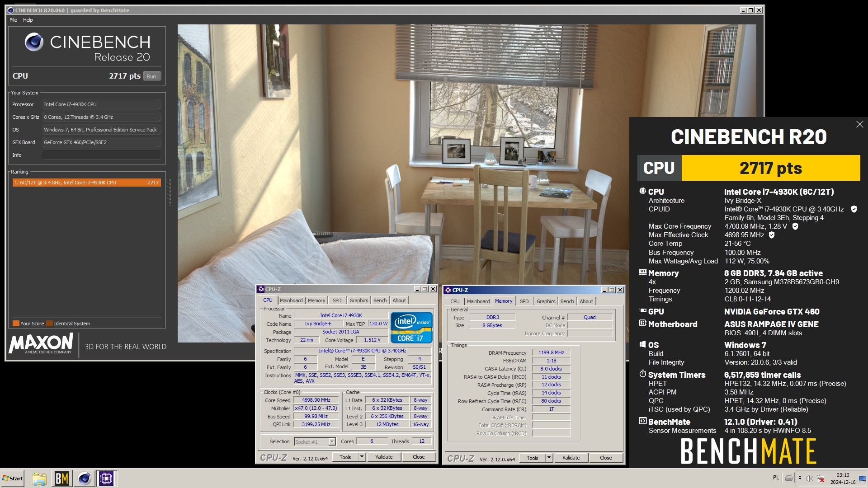868x488 pixels.
Task: Switch to Mainboard tab in CPU-Z processor window
Action: (x=291, y=300)
